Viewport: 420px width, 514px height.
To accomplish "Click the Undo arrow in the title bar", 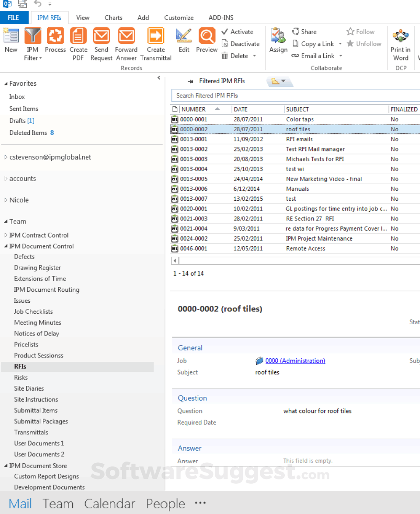I will tap(37, 4).
